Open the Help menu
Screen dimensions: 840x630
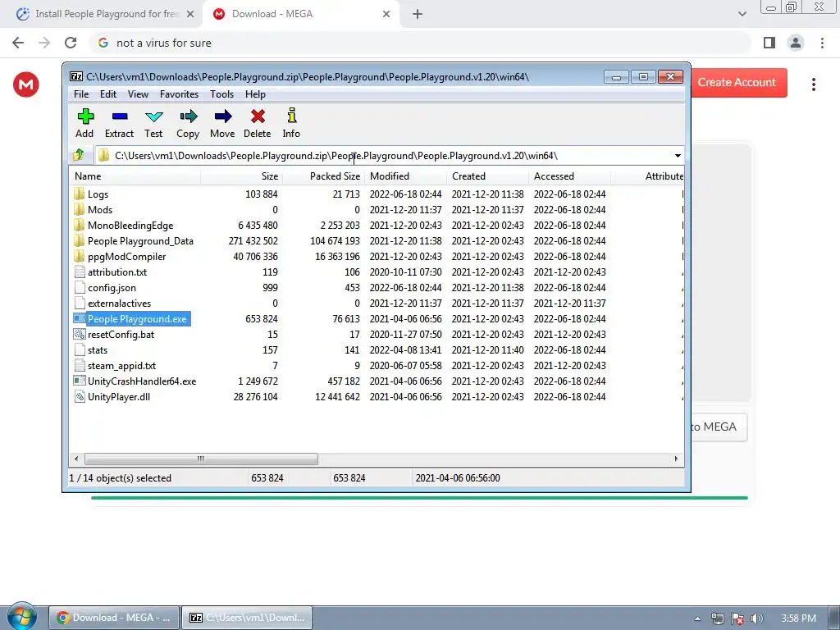(x=255, y=94)
